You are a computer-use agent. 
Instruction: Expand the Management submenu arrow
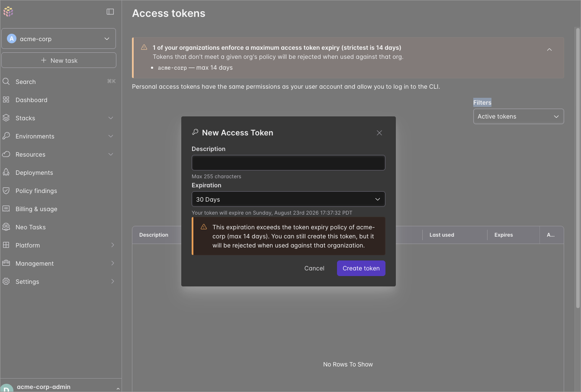(112, 263)
